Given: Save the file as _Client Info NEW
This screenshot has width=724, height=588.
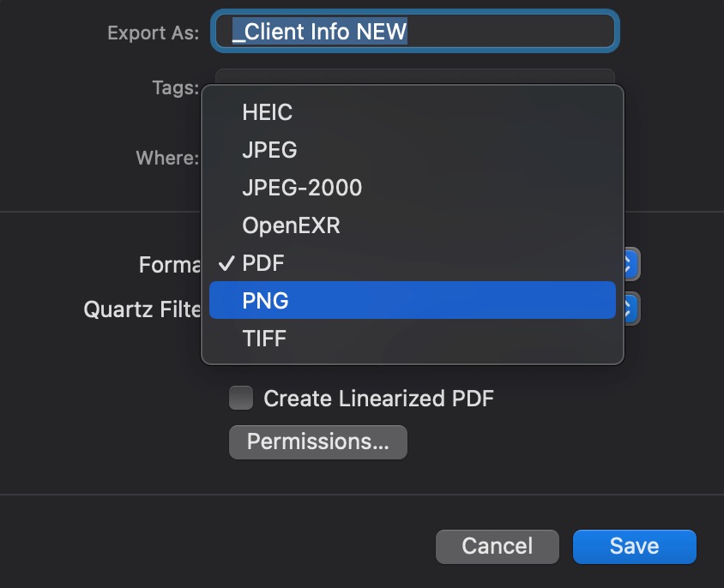Looking at the screenshot, I should pyautogui.click(x=634, y=546).
